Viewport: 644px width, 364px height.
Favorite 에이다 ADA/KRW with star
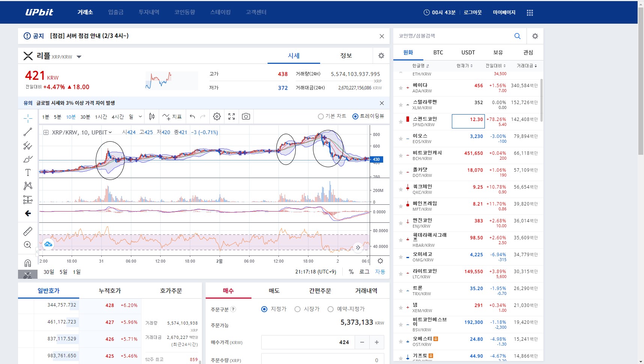point(401,88)
